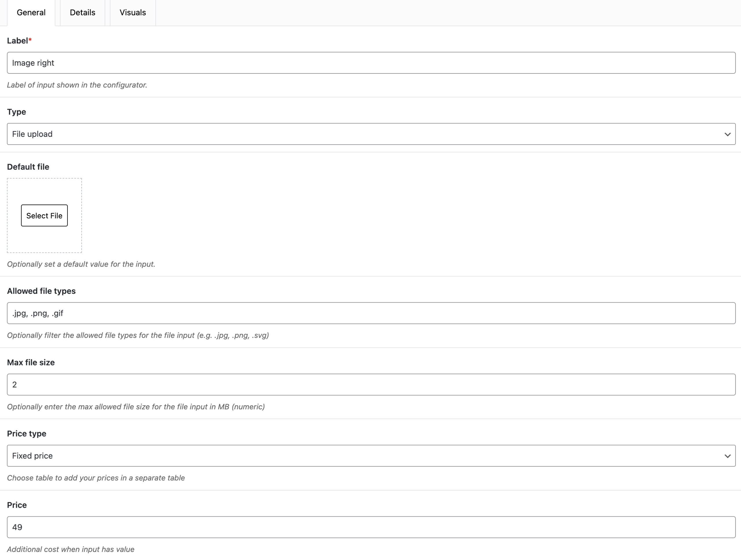Open the Visuals tab
This screenshot has width=741, height=560.
[x=133, y=13]
